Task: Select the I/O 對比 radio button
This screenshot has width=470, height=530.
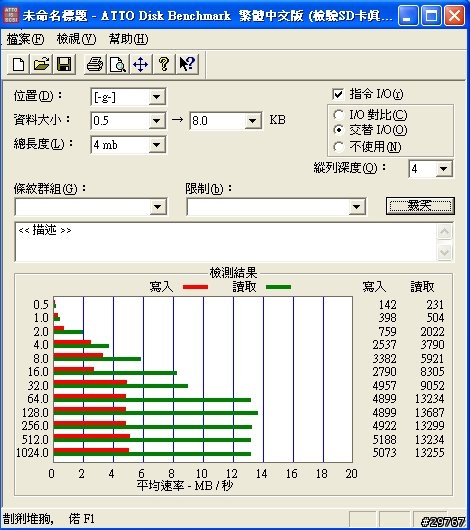Action: click(x=338, y=115)
